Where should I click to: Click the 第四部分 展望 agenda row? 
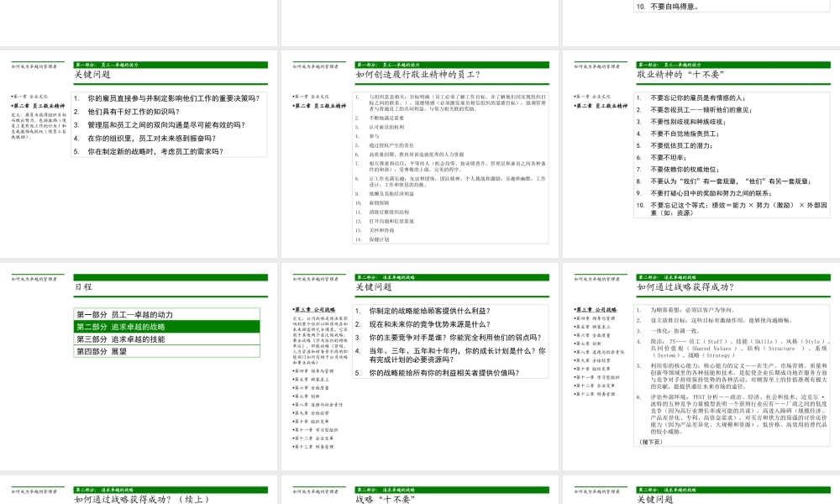[x=168, y=352]
